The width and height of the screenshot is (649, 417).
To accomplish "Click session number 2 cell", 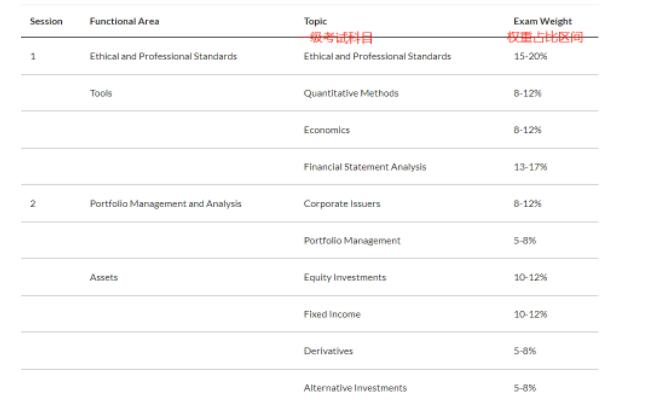I will [x=33, y=204].
